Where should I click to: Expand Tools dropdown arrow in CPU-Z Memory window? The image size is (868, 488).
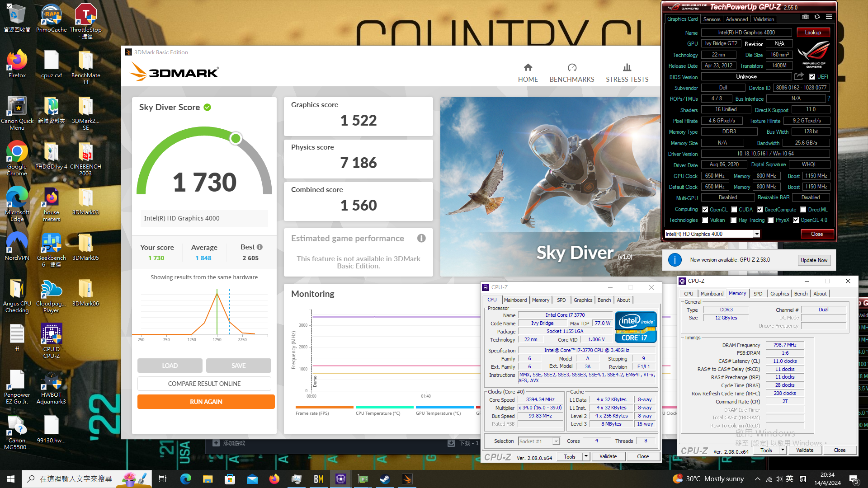click(x=783, y=450)
